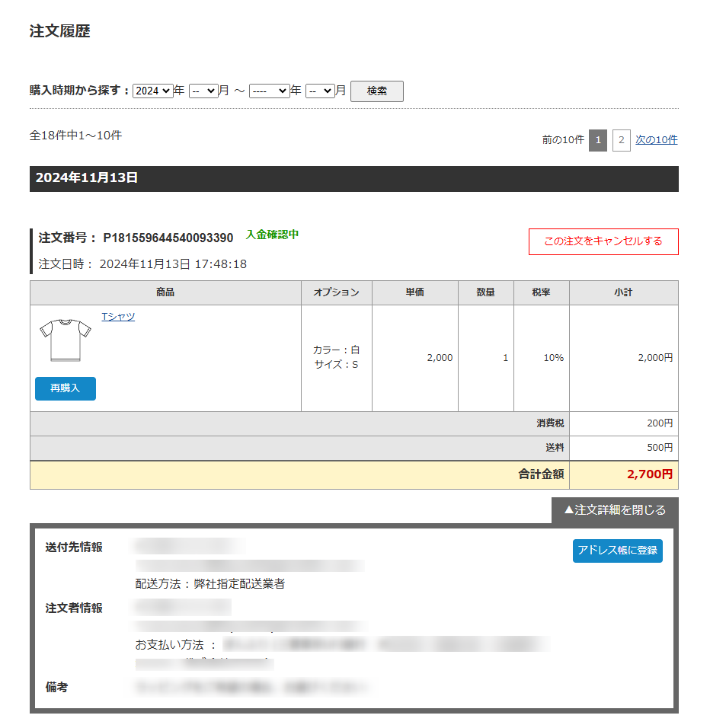This screenshot has width=710, height=728.
Task: Go to page 2 of order history
Action: [x=621, y=140]
